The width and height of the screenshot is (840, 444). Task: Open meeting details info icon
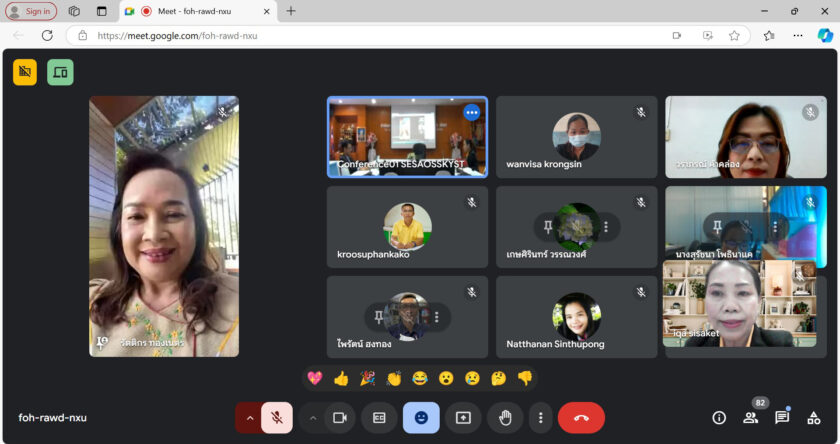(718, 418)
